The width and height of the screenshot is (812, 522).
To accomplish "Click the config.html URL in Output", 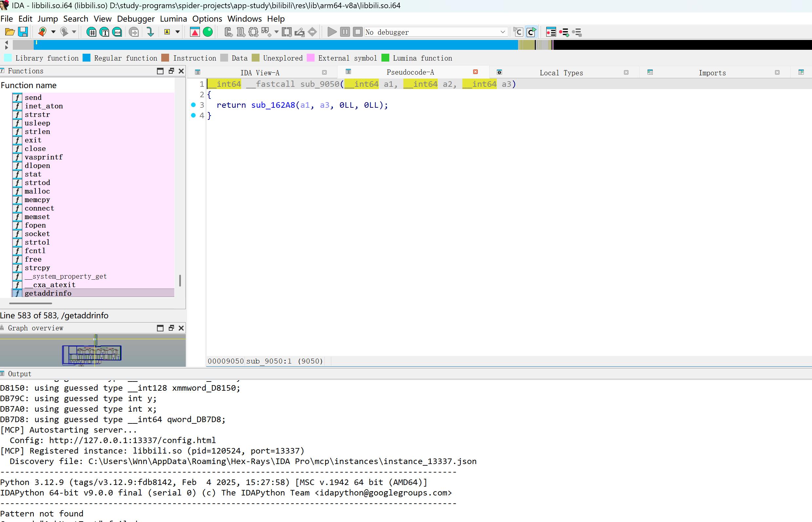I will point(132,440).
